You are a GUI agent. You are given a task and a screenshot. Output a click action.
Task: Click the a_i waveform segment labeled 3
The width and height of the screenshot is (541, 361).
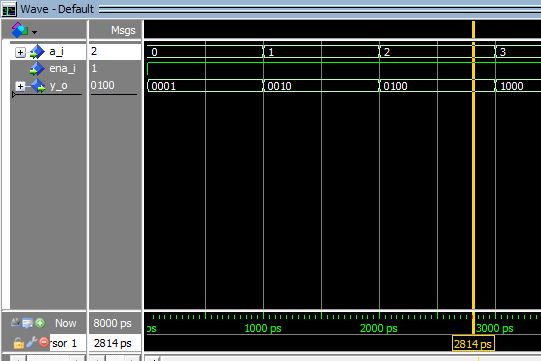click(518, 52)
